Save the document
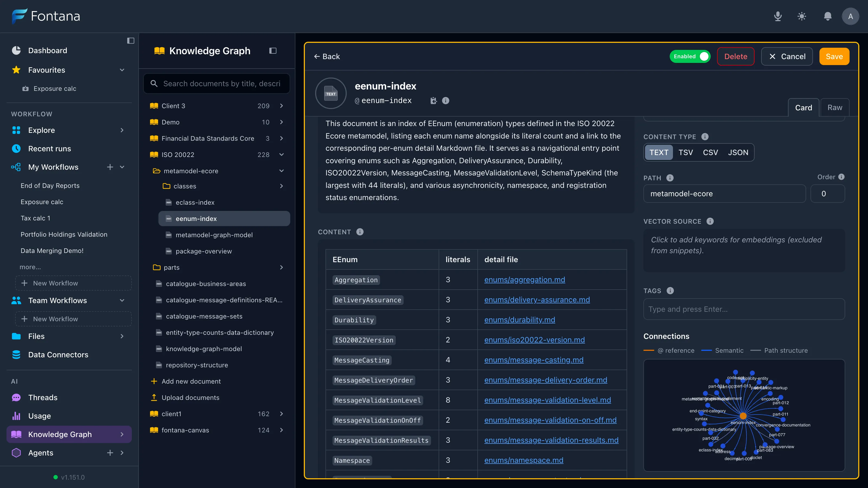The width and height of the screenshot is (868, 488). click(834, 56)
